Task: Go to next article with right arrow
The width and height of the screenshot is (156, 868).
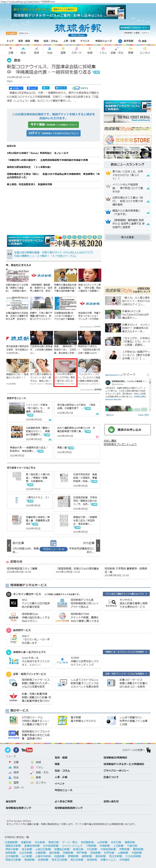Action: (x=98, y=545)
